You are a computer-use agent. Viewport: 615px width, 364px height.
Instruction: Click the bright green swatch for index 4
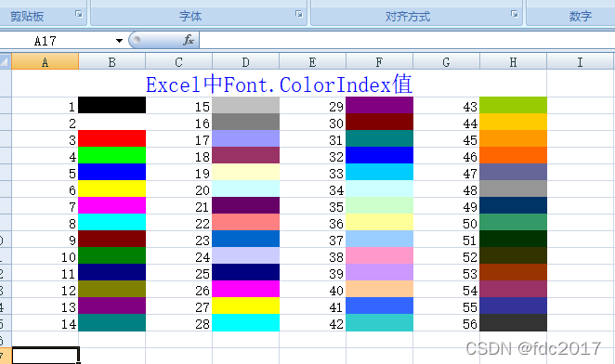click(x=112, y=155)
